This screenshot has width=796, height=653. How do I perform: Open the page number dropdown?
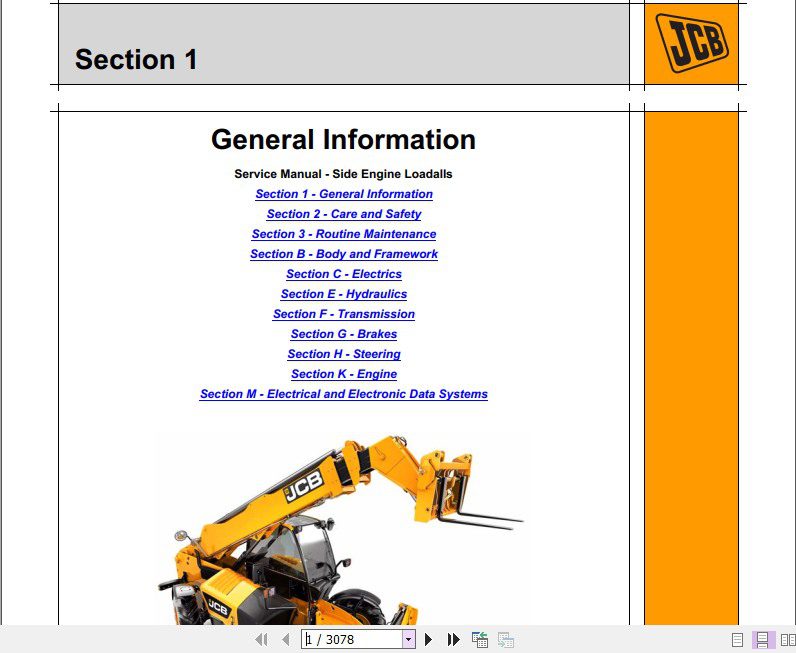pyautogui.click(x=409, y=639)
